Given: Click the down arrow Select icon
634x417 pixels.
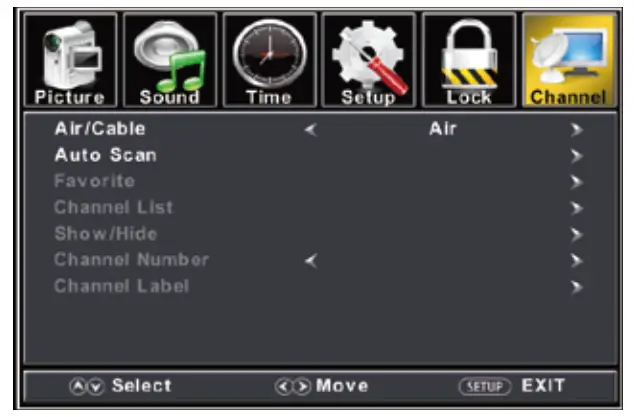Looking at the screenshot, I should (x=96, y=387).
